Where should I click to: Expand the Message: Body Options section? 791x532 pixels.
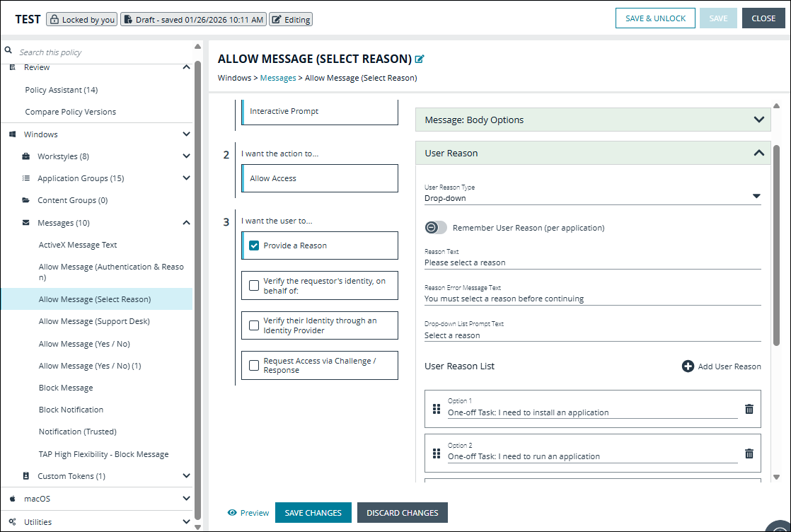(x=760, y=120)
